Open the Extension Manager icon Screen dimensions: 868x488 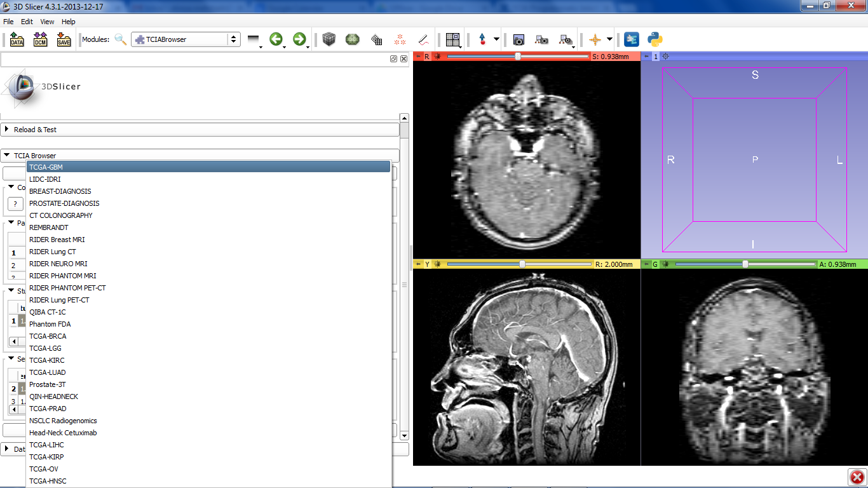click(x=631, y=39)
